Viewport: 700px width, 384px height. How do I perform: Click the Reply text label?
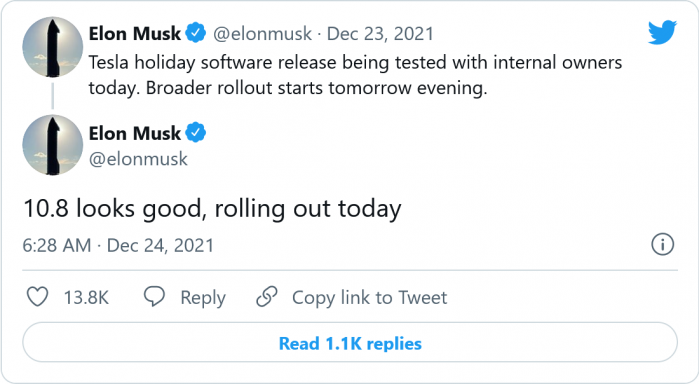(203, 298)
